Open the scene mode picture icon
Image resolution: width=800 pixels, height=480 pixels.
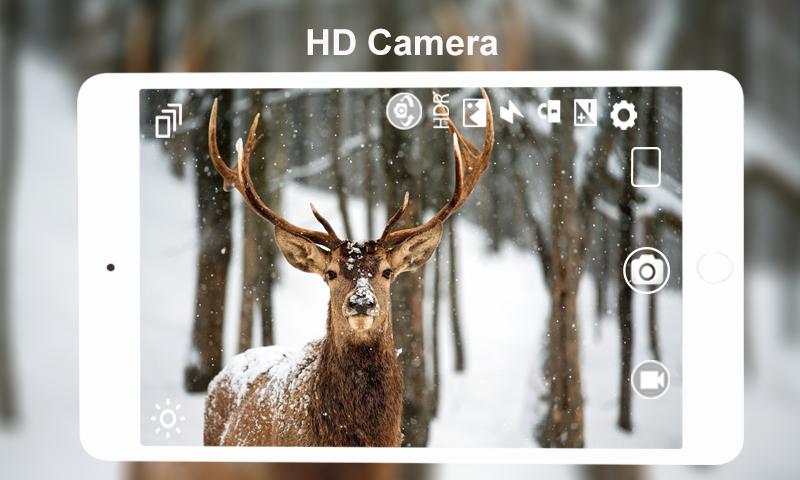point(474,113)
